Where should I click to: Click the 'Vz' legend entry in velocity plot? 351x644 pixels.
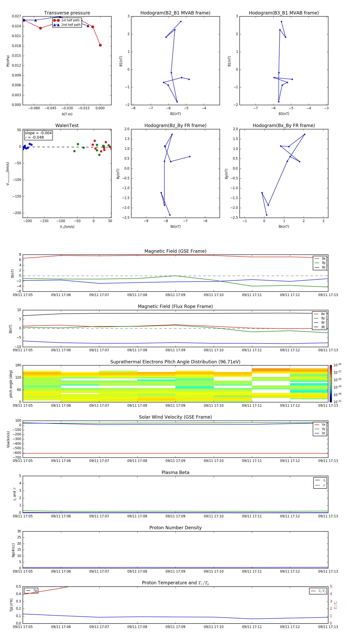pos(320,433)
